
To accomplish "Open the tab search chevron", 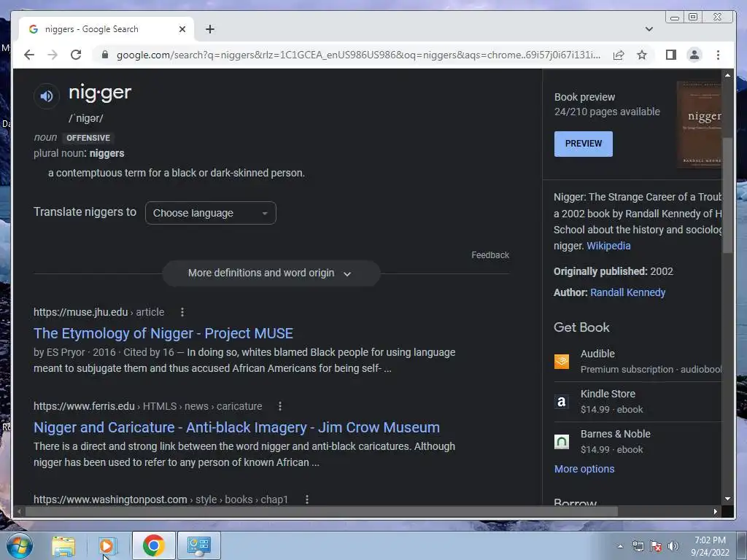I will pyautogui.click(x=649, y=29).
